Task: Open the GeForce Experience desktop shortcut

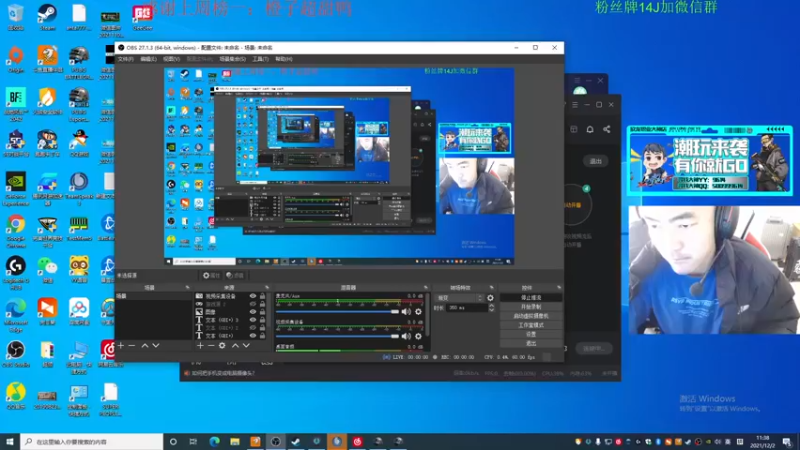Action: (x=16, y=189)
